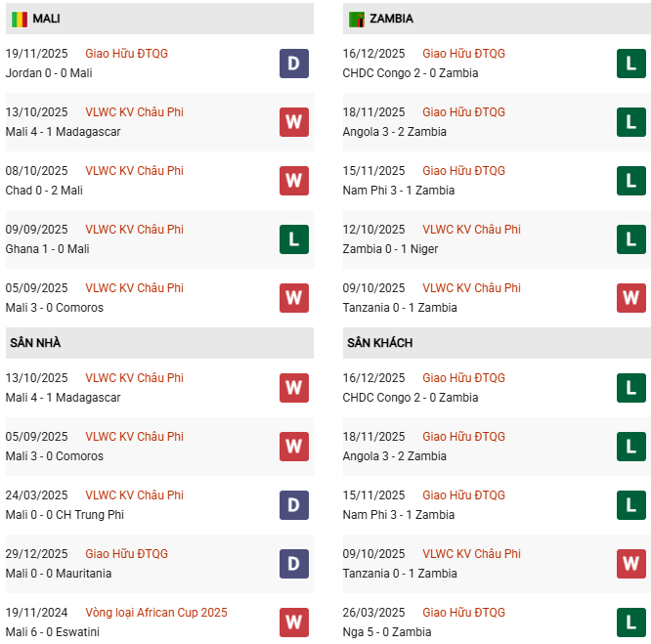Image resolution: width=651 pixels, height=644 pixels.
Task: Select the SÂN NHÀ section header
Action: (x=35, y=343)
